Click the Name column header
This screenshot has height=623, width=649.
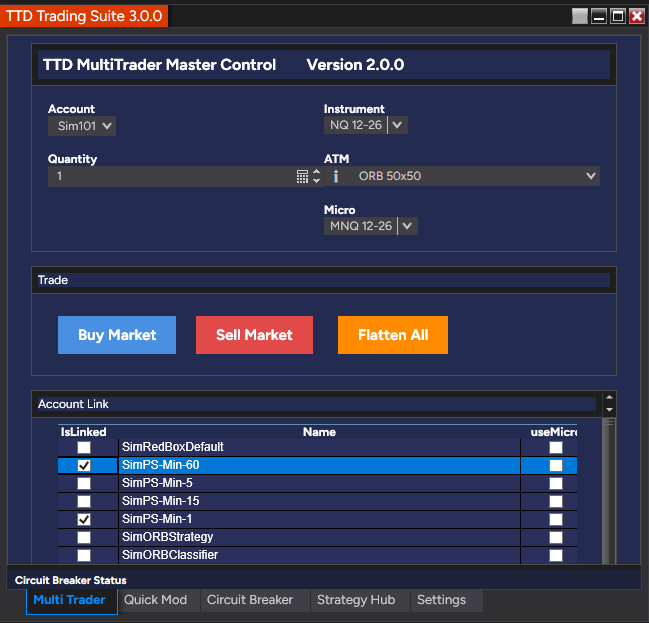coord(319,432)
